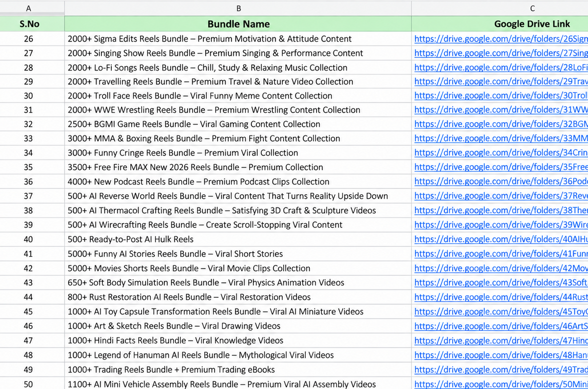Screen dimensions: 588x389
Task: Open Drive link for 32BGMI folder
Action: click(x=501, y=124)
